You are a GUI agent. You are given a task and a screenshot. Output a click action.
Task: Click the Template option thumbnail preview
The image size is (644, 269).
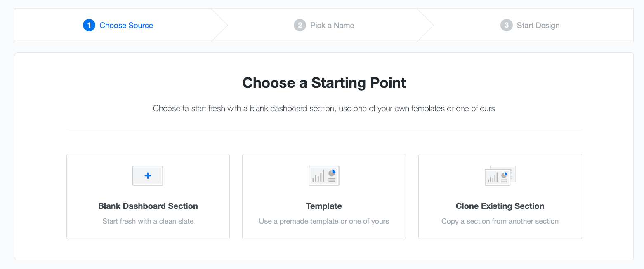click(x=324, y=175)
